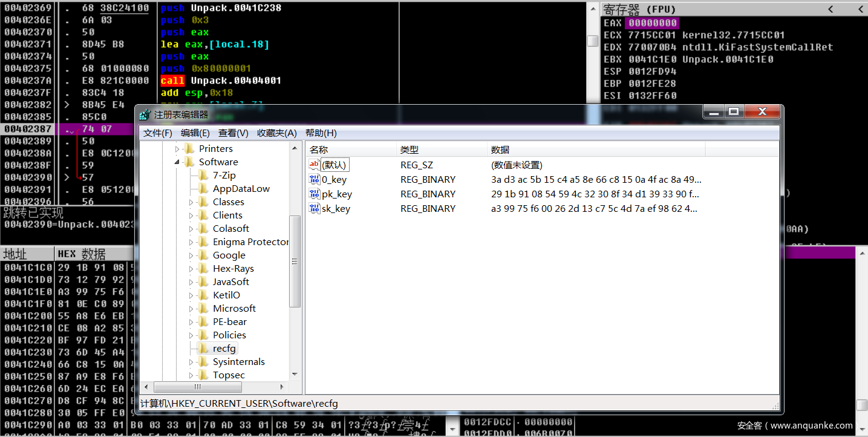This screenshot has height=437, width=868.
Task: Click the pk_key binary value icon
Action: [x=315, y=194]
